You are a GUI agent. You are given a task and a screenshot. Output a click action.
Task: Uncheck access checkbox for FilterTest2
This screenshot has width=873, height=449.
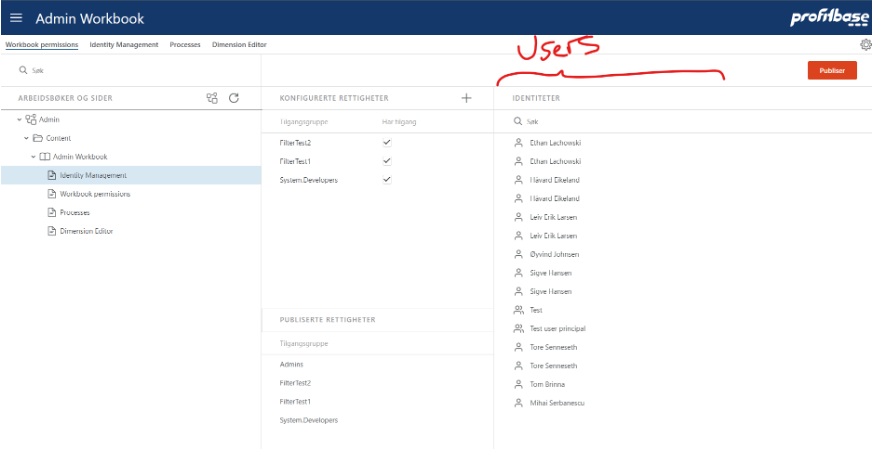tap(387, 143)
